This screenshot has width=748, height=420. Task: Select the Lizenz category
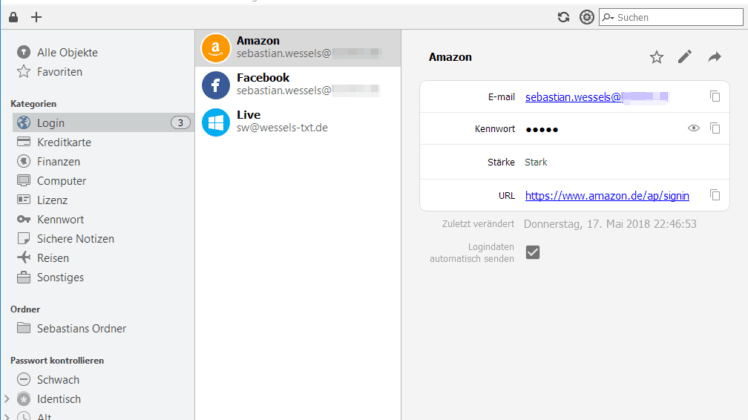point(42,200)
